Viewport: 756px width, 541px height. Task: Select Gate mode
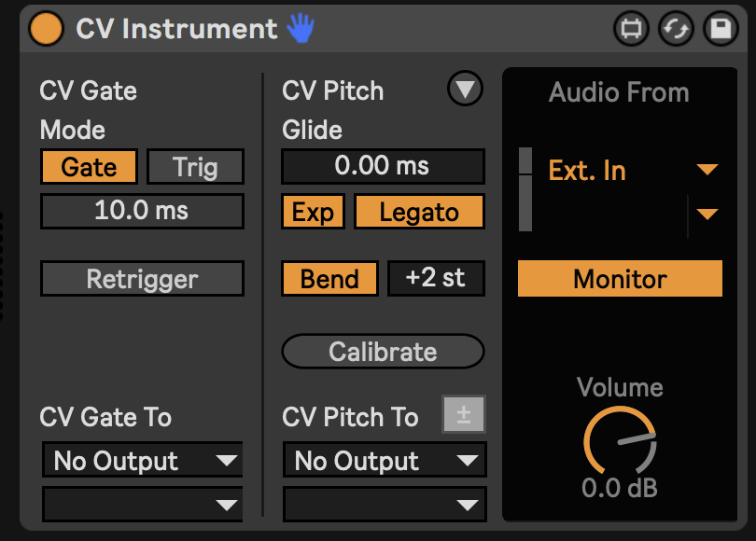click(x=89, y=167)
